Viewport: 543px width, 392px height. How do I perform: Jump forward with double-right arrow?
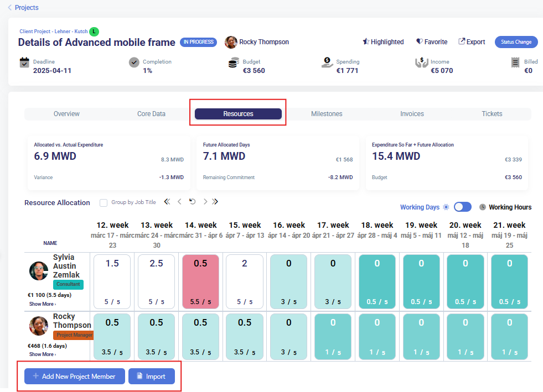215,202
